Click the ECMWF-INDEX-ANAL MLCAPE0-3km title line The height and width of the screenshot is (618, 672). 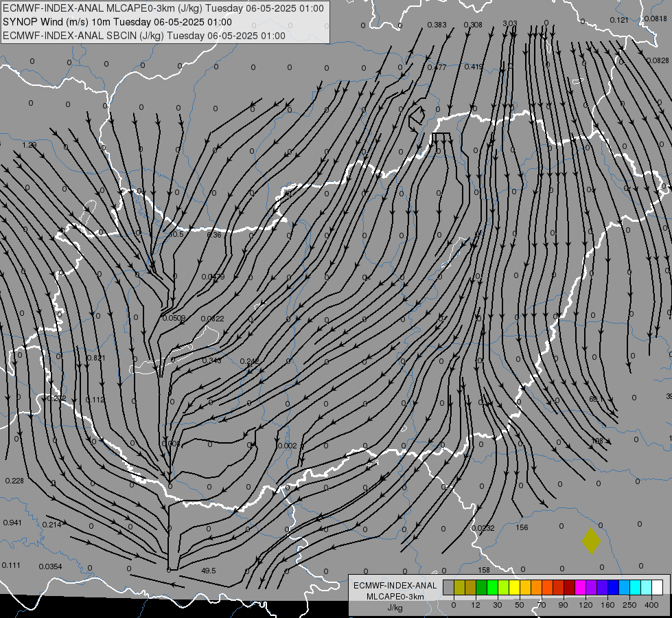pos(163,8)
